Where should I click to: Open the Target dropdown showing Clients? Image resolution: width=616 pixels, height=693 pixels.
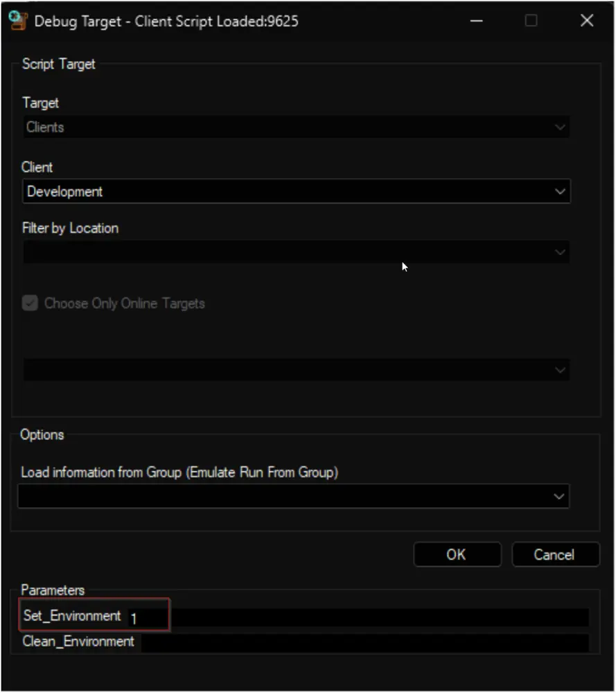[x=296, y=128]
